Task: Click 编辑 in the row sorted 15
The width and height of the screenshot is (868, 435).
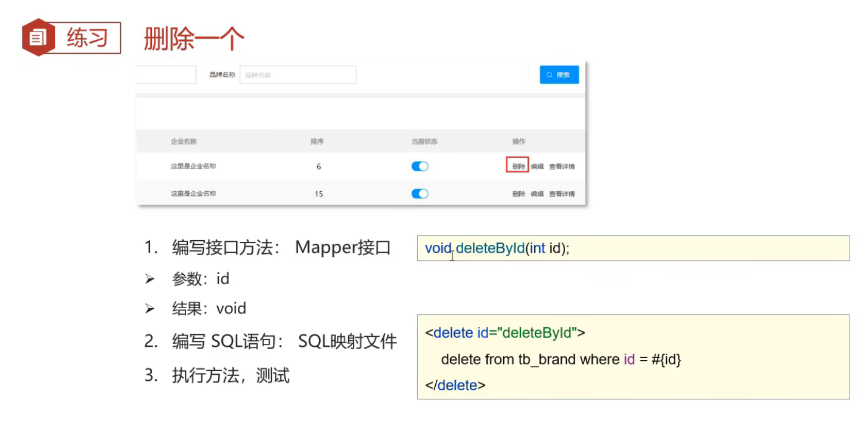Action: (x=537, y=194)
